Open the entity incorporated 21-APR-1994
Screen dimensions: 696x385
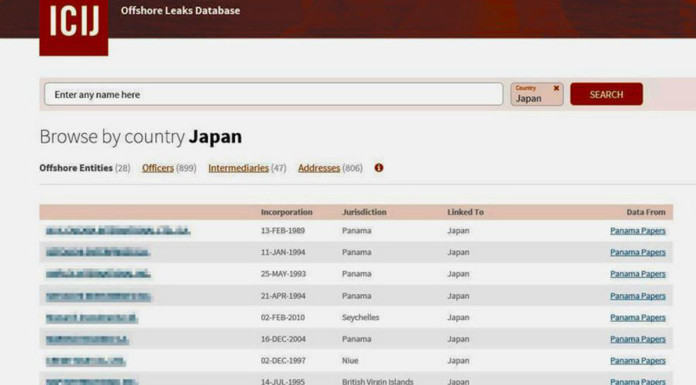click(99, 296)
